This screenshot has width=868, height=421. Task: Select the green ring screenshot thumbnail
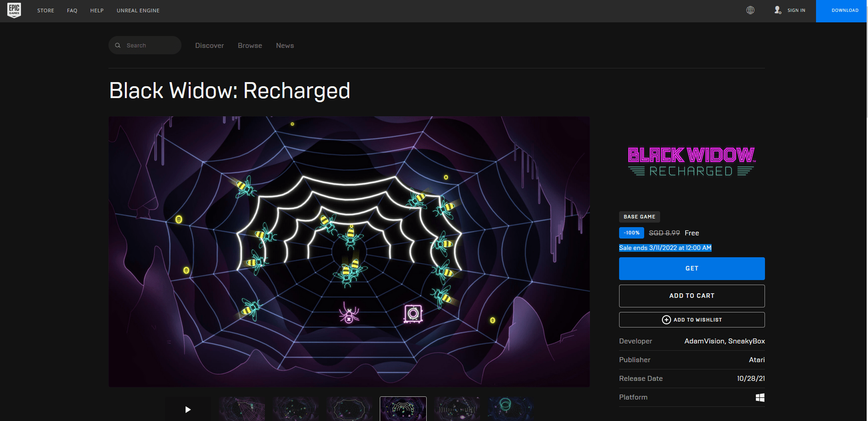[x=511, y=409]
